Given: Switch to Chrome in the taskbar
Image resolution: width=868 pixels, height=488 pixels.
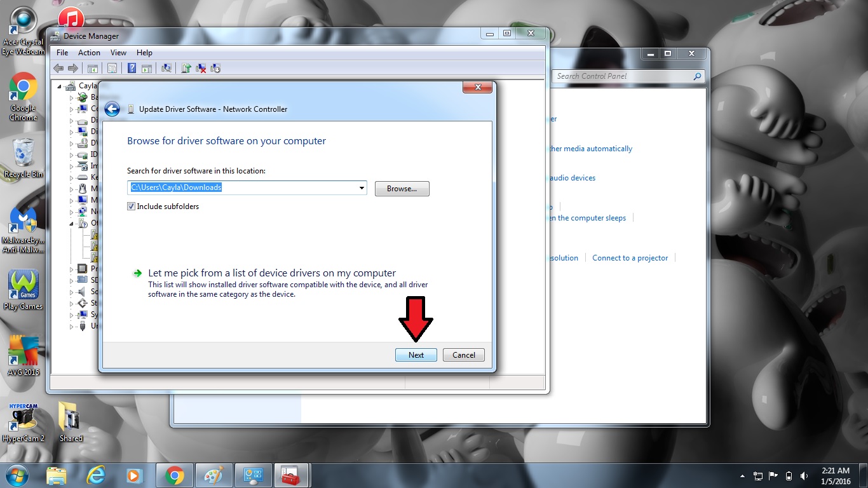Looking at the screenshot, I should point(174,475).
